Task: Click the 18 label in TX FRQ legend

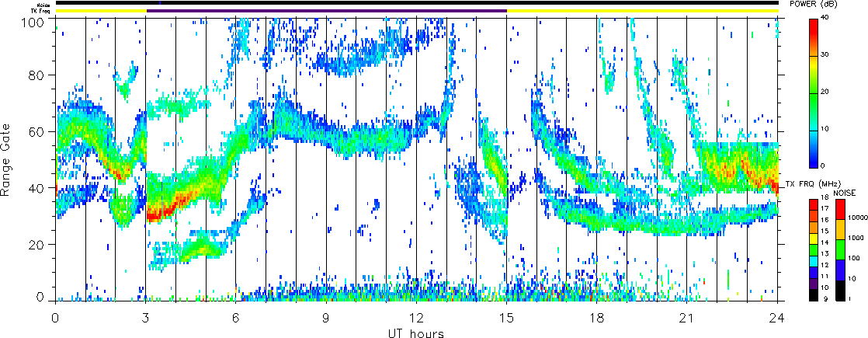Action: [x=825, y=197]
